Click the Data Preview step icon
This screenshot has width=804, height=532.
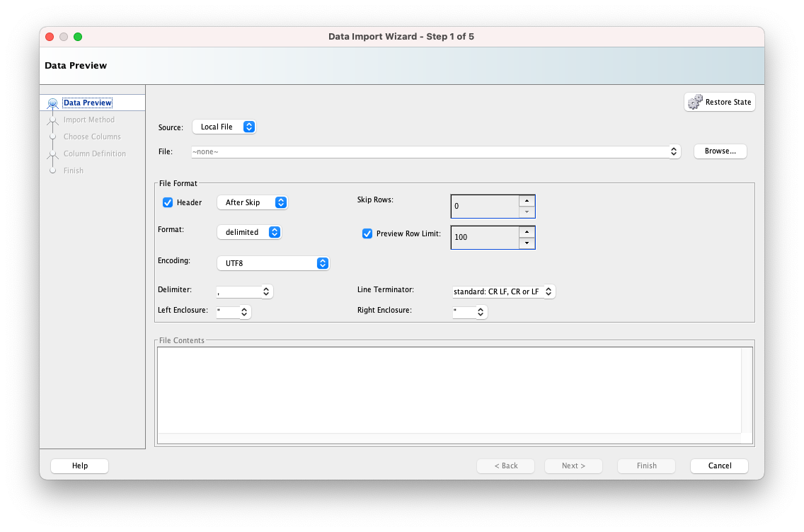[x=52, y=103]
